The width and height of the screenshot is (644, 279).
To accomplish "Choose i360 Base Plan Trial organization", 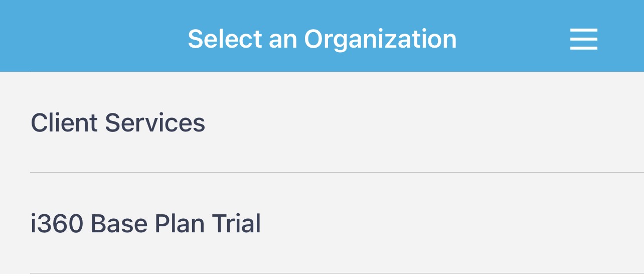I will click(x=146, y=224).
